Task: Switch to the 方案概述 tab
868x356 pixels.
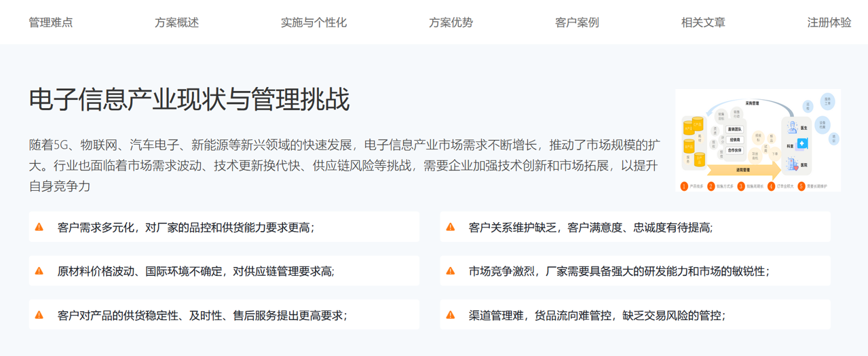Action: pos(176,22)
